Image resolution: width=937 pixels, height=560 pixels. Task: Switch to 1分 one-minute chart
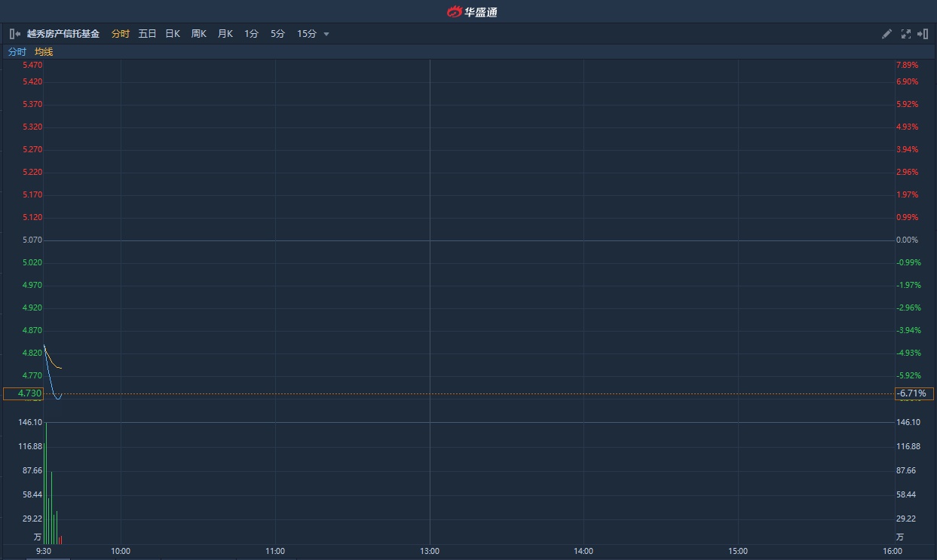point(251,34)
